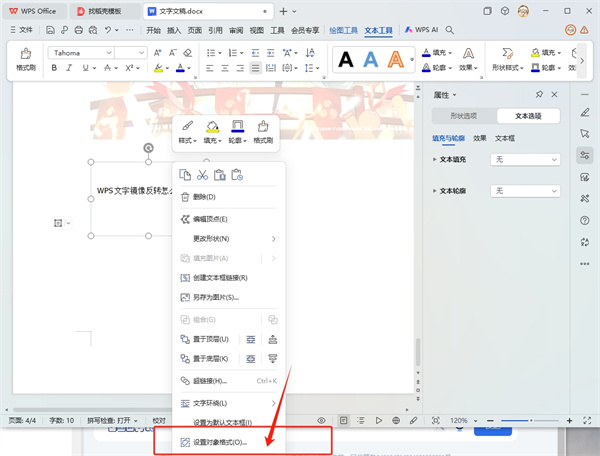Toggle Italic formatting
This screenshot has height=456, width=600.
coord(69,68)
